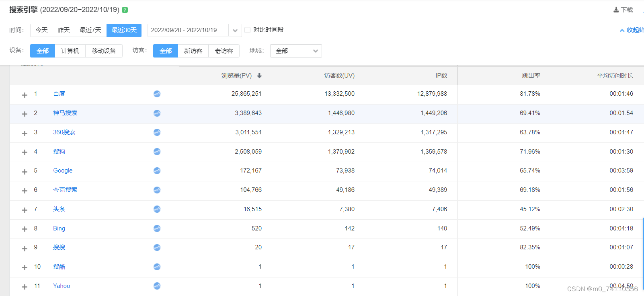Open the date range dropdown arrow
Screen dimensions: 644x296
click(x=235, y=30)
